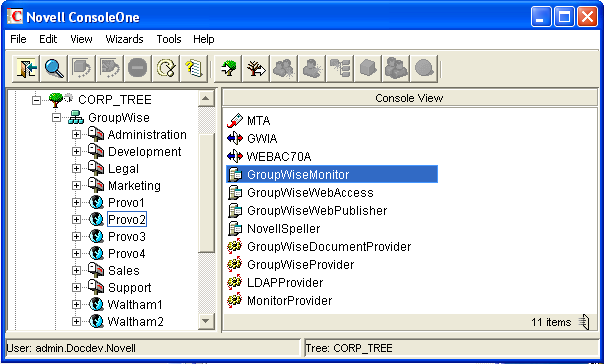The width and height of the screenshot is (604, 364).
Task: Collapse the CORP_TREE node
Action: tap(37, 100)
